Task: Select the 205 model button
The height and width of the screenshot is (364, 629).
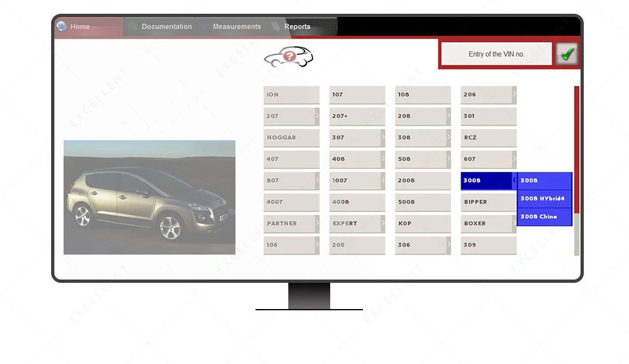Action: 357,246
